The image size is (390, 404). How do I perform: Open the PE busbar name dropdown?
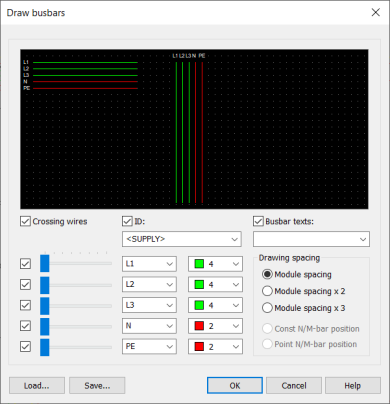coord(149,347)
